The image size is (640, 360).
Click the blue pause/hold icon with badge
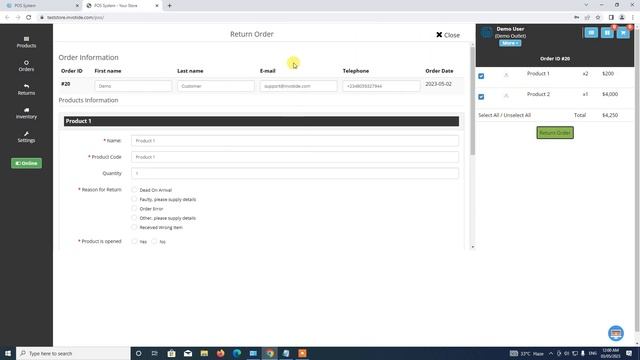coord(607,33)
